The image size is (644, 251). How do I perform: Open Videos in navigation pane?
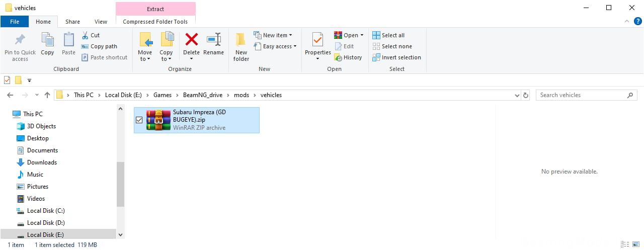(36, 199)
